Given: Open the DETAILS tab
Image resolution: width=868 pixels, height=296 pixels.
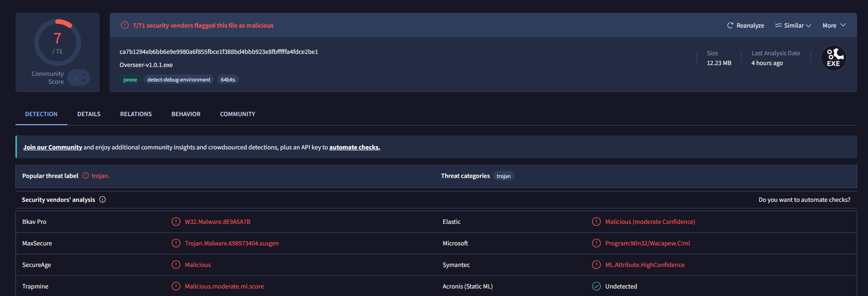Looking at the screenshot, I should tap(89, 114).
